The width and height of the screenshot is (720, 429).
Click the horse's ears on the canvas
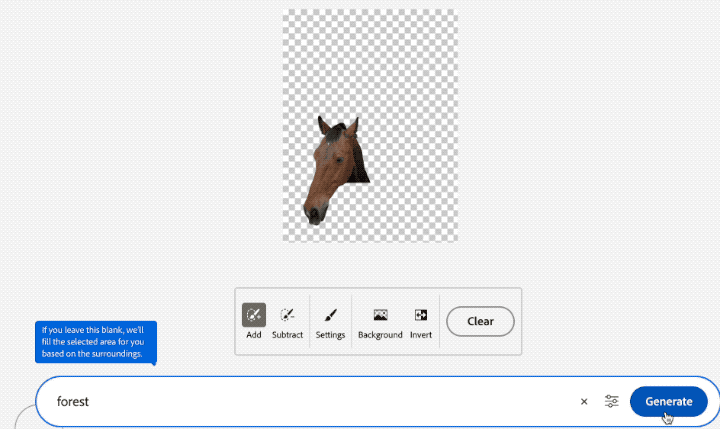337,126
